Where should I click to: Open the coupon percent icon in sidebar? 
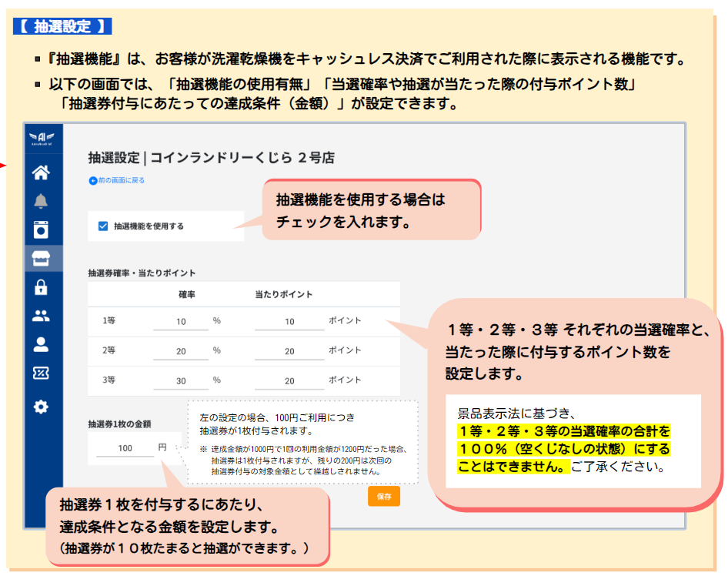(41, 373)
